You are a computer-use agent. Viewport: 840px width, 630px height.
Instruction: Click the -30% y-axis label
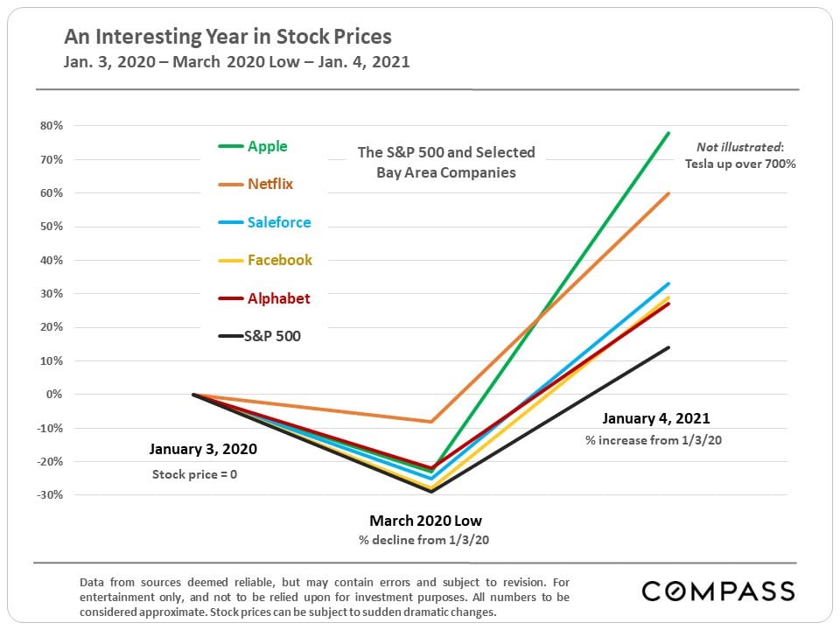51,495
